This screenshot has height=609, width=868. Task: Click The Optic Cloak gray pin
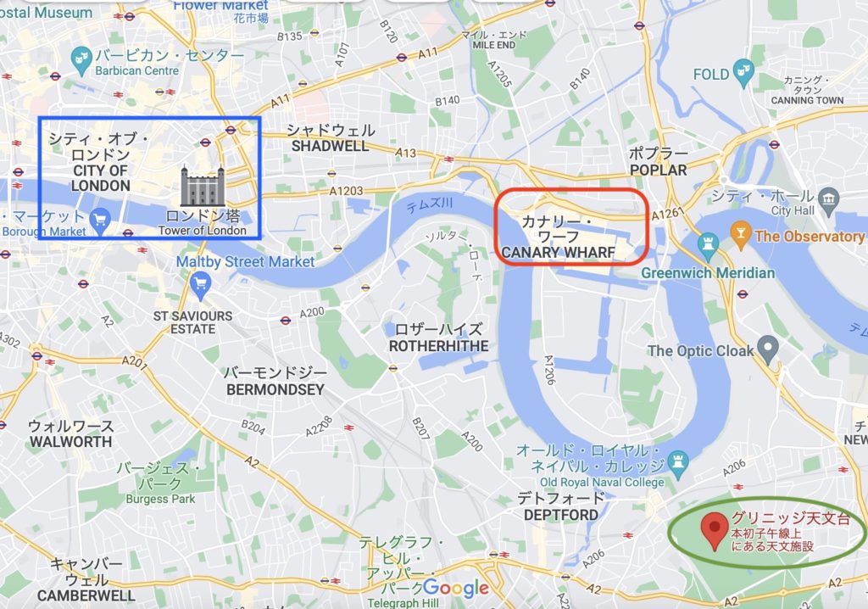click(x=768, y=349)
